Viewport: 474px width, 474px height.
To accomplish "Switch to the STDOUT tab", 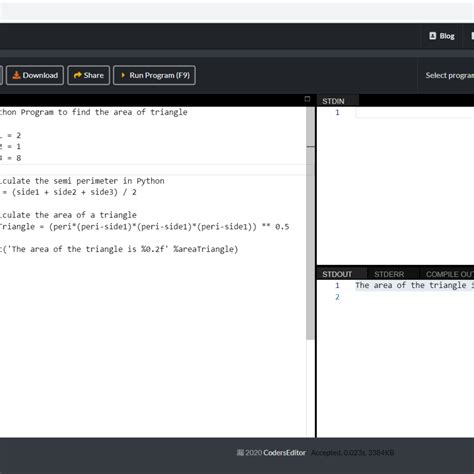I will tap(337, 274).
